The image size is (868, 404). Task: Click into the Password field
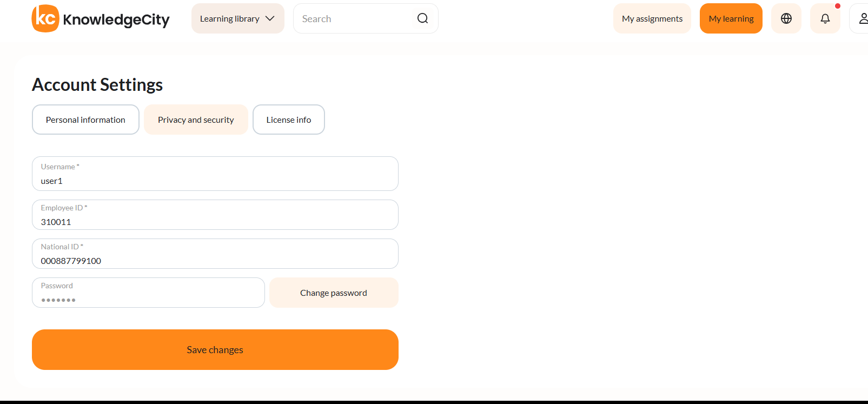148,293
